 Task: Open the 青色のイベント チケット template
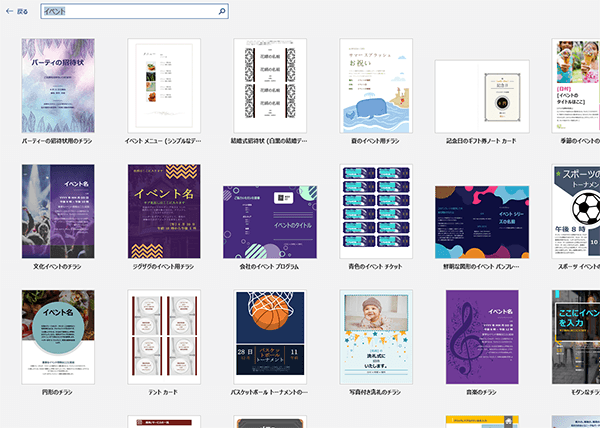377,211
